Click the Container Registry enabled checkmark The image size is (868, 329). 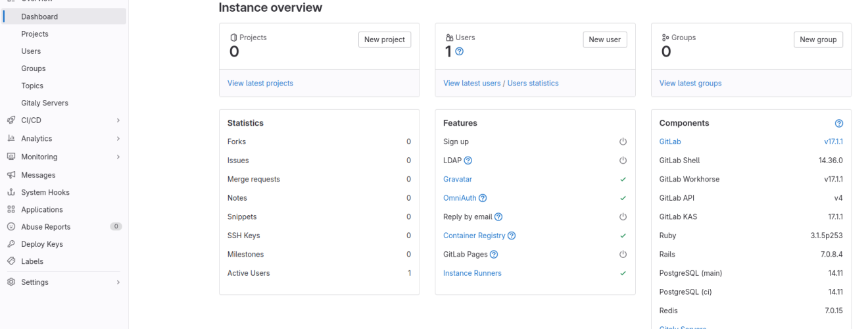pos(623,236)
